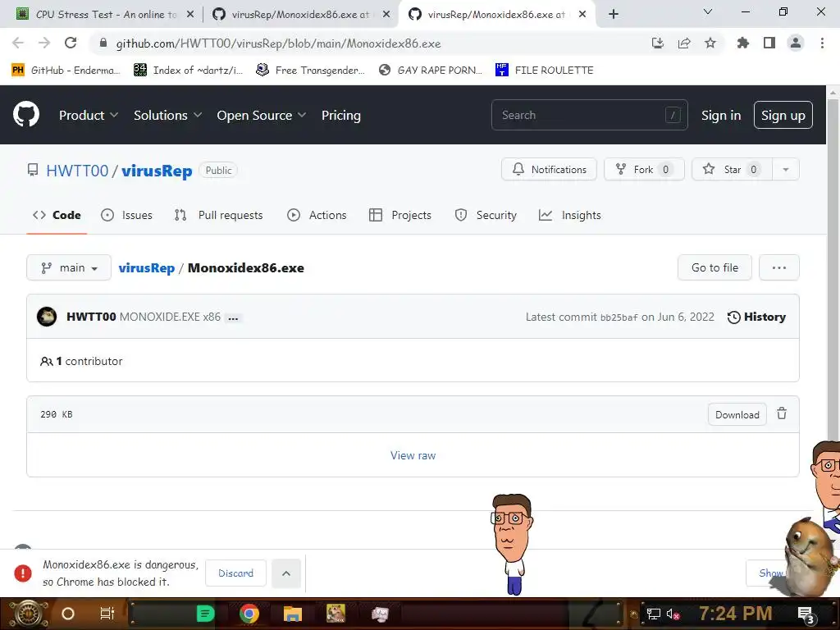Switch to the Code tab
840x630 pixels.
[x=57, y=215]
